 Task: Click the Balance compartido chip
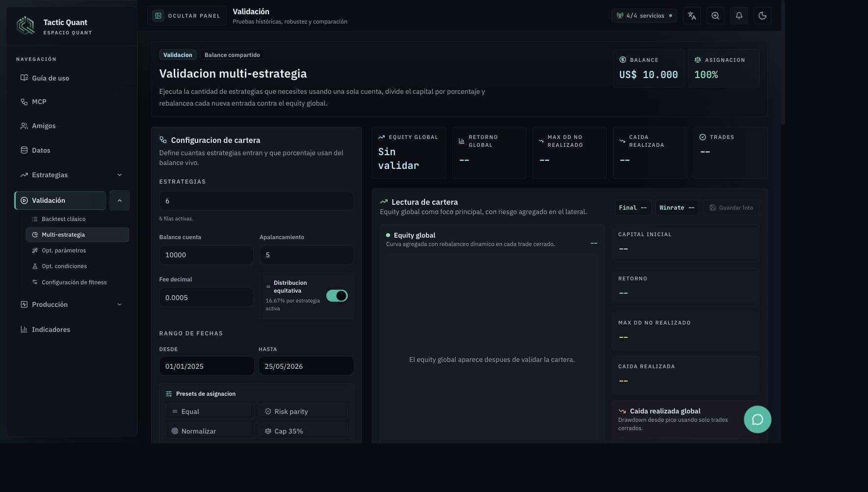point(232,55)
